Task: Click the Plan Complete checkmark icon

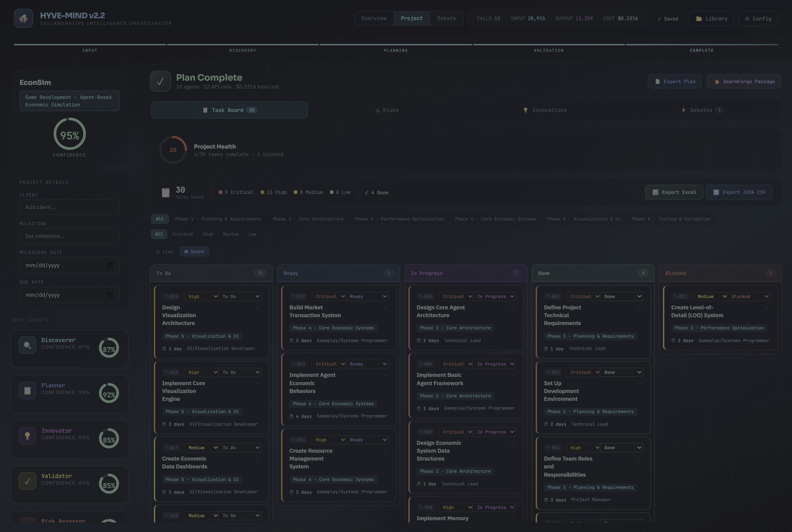Action: point(160,81)
